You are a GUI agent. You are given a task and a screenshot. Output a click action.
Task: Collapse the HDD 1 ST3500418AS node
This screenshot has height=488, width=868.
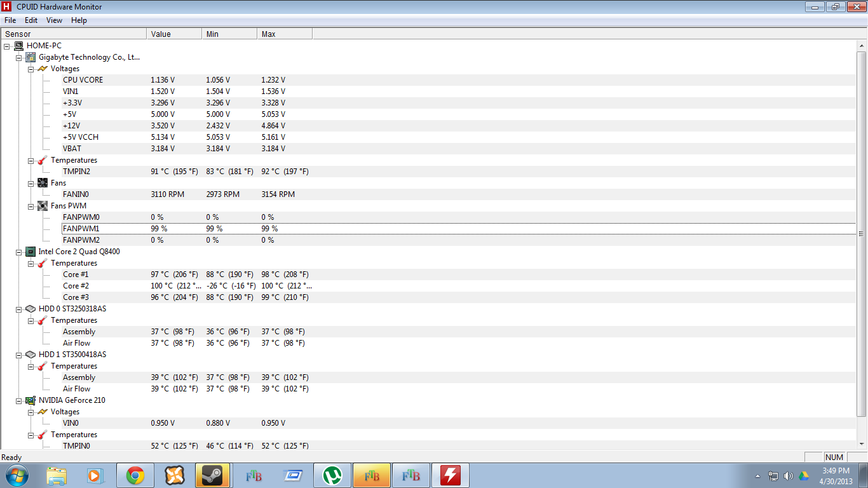19,355
